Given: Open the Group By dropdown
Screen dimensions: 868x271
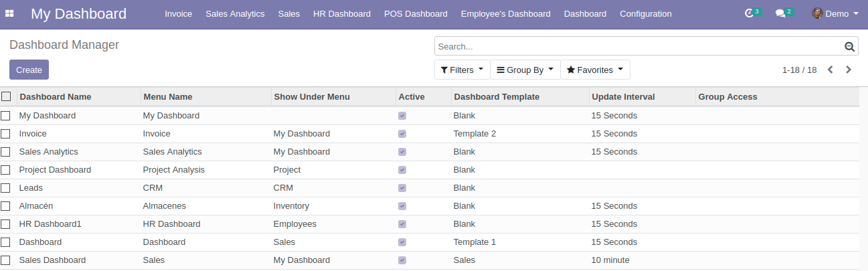Looking at the screenshot, I should pos(525,70).
